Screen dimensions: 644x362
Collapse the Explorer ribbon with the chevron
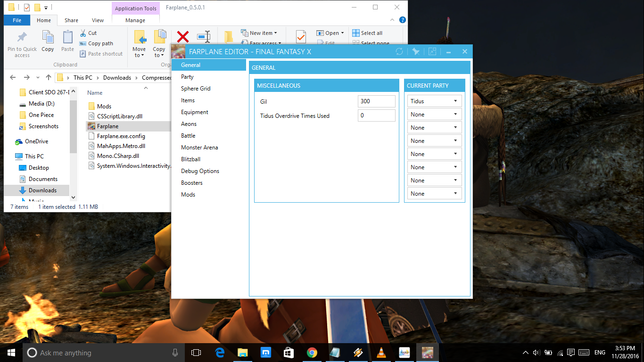pyautogui.click(x=393, y=20)
